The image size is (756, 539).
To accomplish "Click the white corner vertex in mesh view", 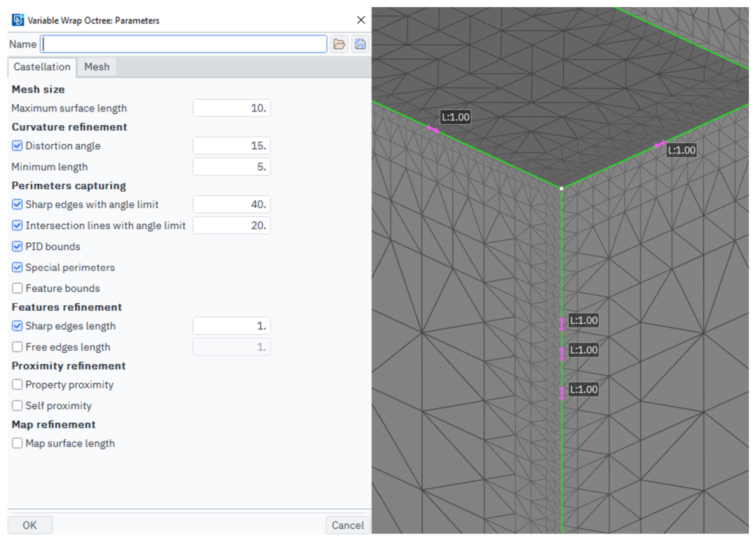I will pyautogui.click(x=561, y=188).
